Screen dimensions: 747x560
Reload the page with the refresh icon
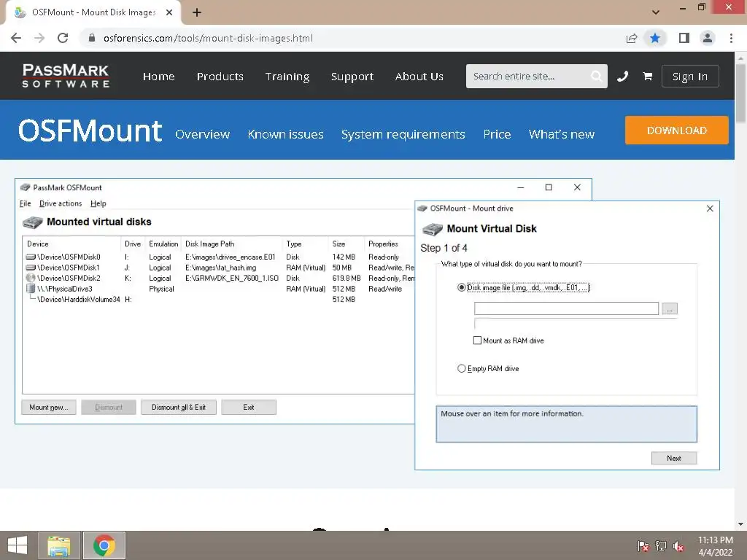63,38
